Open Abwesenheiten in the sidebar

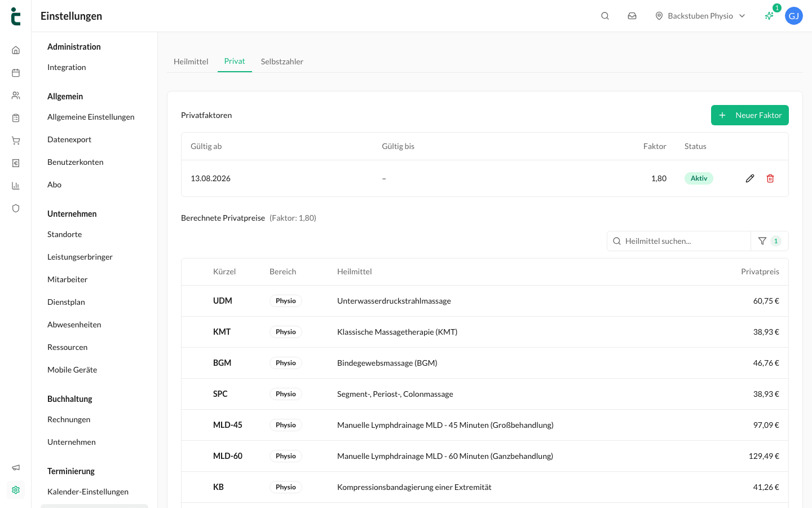click(x=74, y=325)
